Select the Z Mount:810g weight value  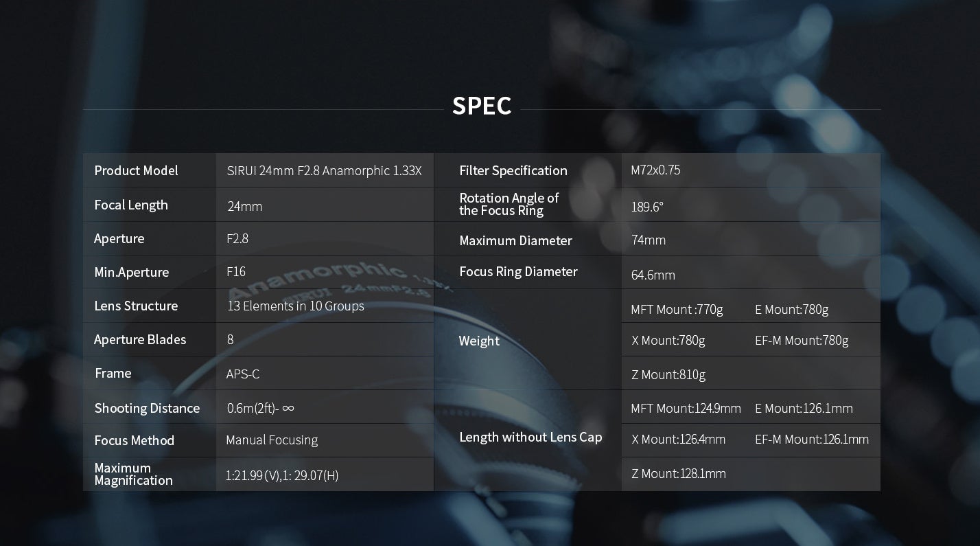point(668,374)
